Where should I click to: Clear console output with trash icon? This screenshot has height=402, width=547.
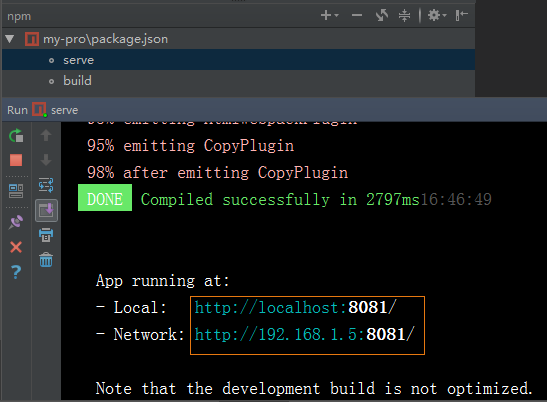(46, 260)
